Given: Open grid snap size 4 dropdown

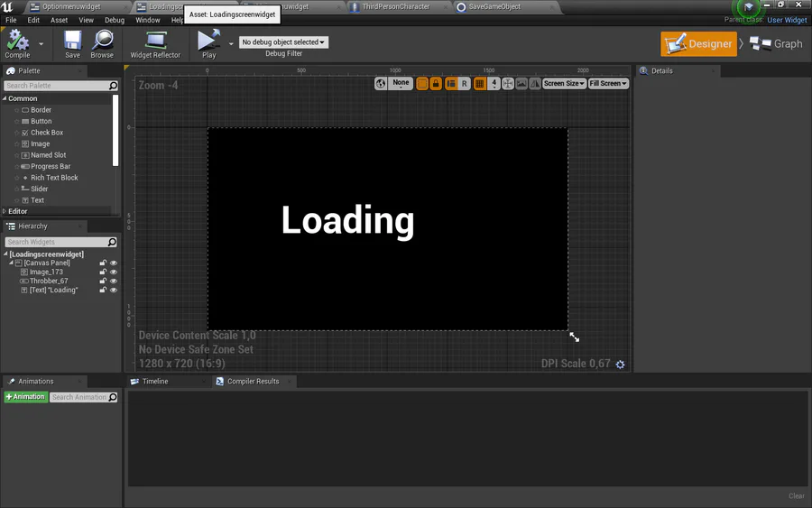Looking at the screenshot, I should coord(494,83).
